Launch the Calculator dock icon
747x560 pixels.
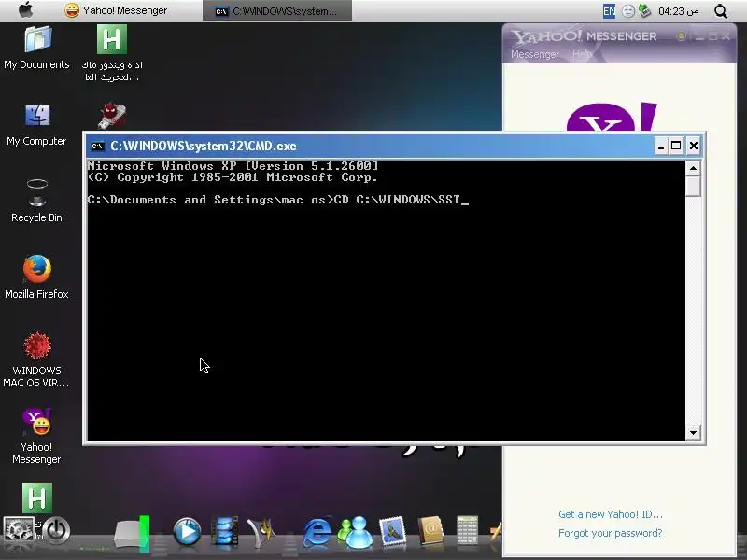coord(467,529)
